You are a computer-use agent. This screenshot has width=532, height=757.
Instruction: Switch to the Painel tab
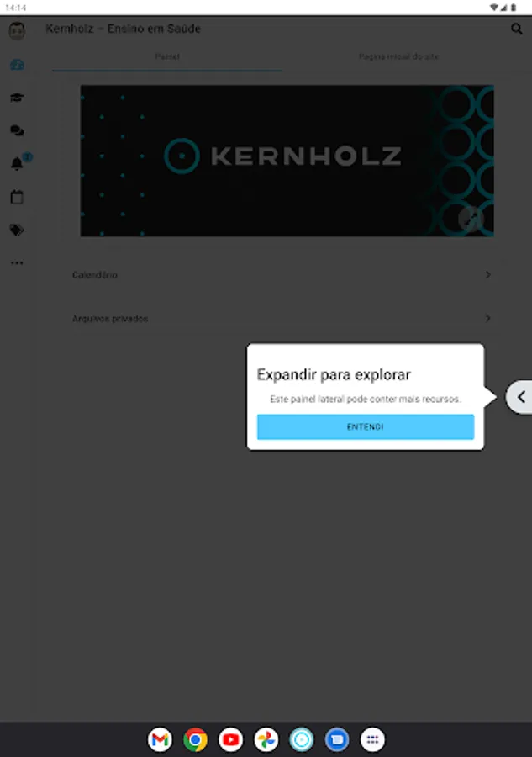[x=167, y=57]
